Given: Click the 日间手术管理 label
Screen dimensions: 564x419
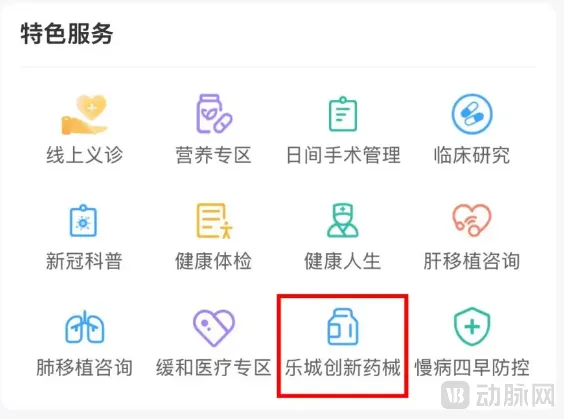Looking at the screenshot, I should point(343,155).
